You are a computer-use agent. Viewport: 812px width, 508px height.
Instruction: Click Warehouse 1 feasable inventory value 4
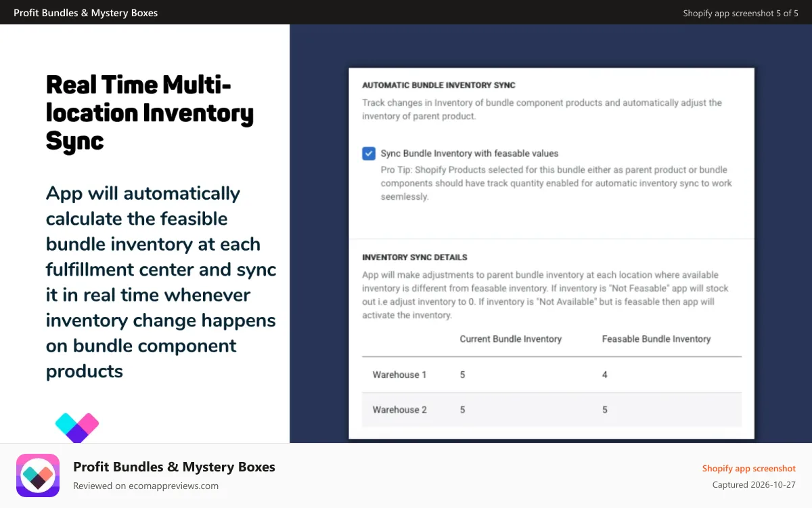[605, 375]
